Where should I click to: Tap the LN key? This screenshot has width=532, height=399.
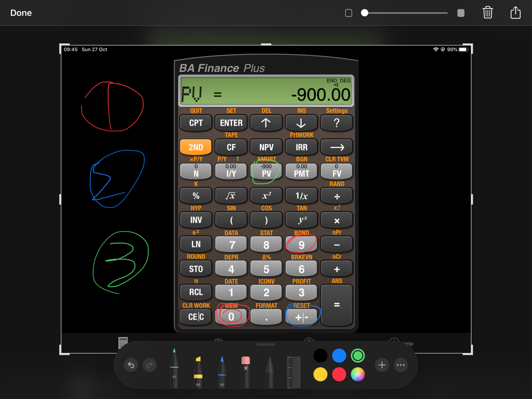click(196, 244)
